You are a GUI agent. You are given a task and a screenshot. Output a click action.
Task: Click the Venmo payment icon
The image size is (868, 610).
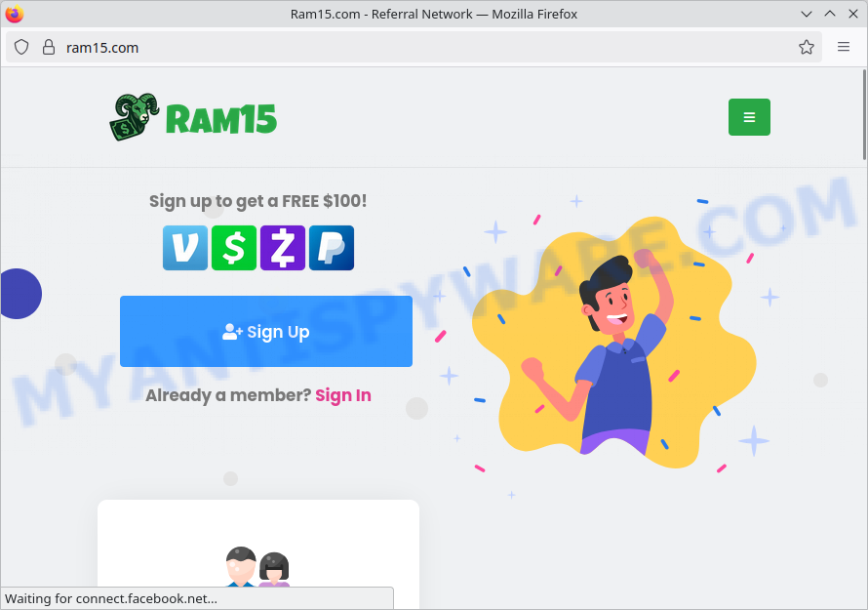184,248
